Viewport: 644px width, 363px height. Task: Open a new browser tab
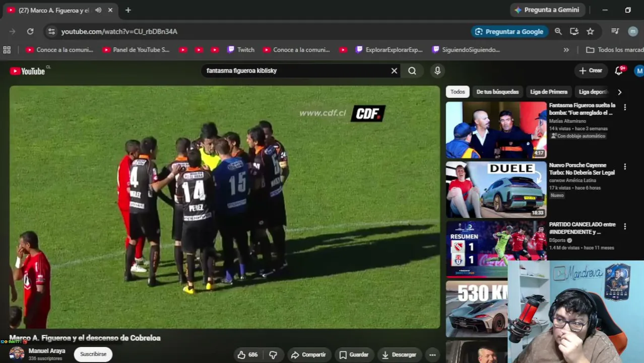coord(128,10)
